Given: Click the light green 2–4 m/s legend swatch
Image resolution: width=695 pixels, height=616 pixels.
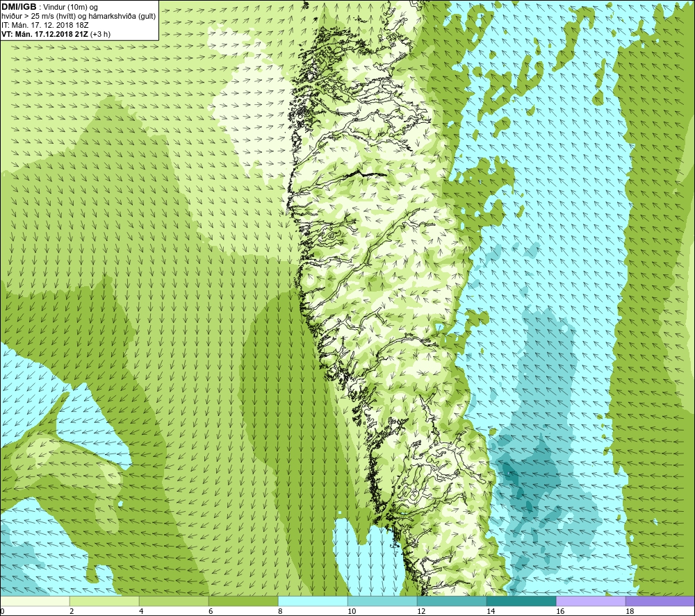Looking at the screenshot, I should click(x=104, y=601).
